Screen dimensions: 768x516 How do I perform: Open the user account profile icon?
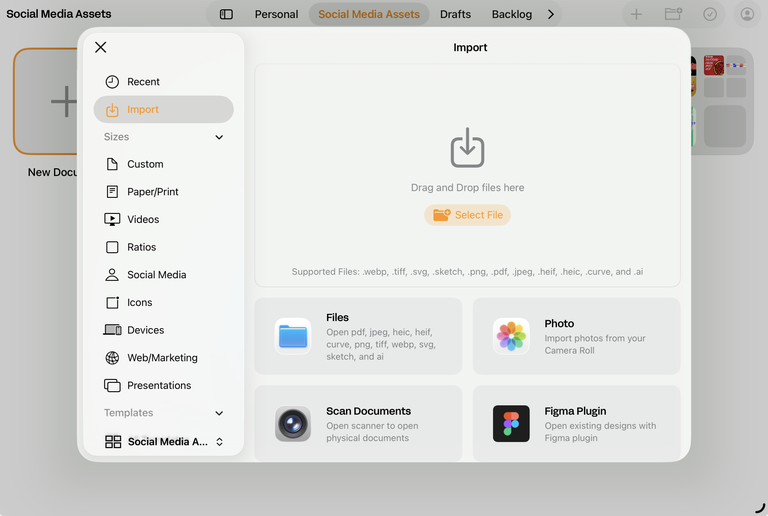[x=747, y=14]
